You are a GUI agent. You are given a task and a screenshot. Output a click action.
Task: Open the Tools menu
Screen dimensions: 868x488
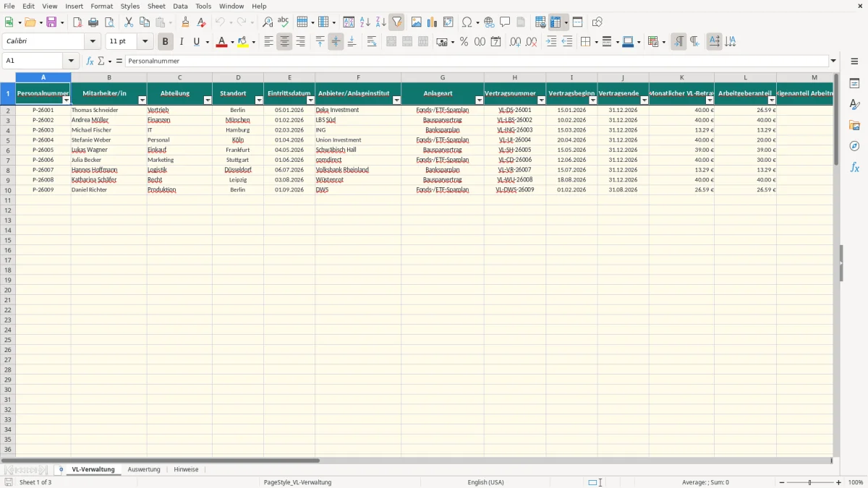click(203, 6)
